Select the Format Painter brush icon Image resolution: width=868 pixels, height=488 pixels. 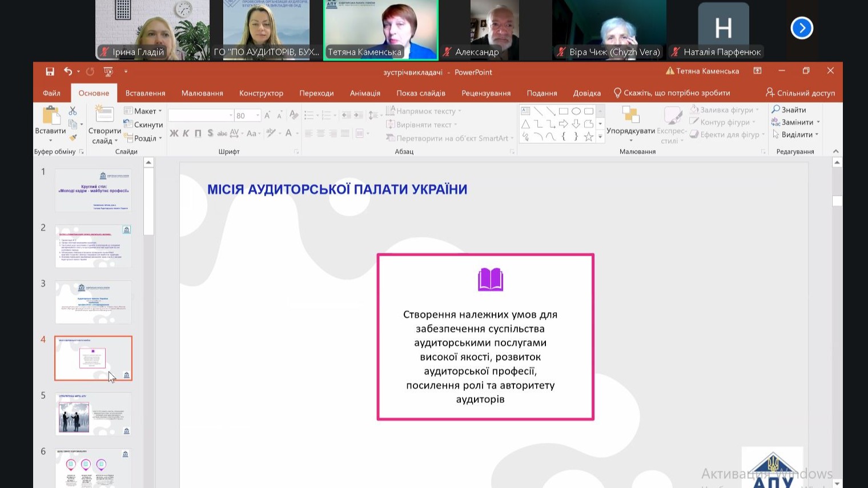[73, 137]
